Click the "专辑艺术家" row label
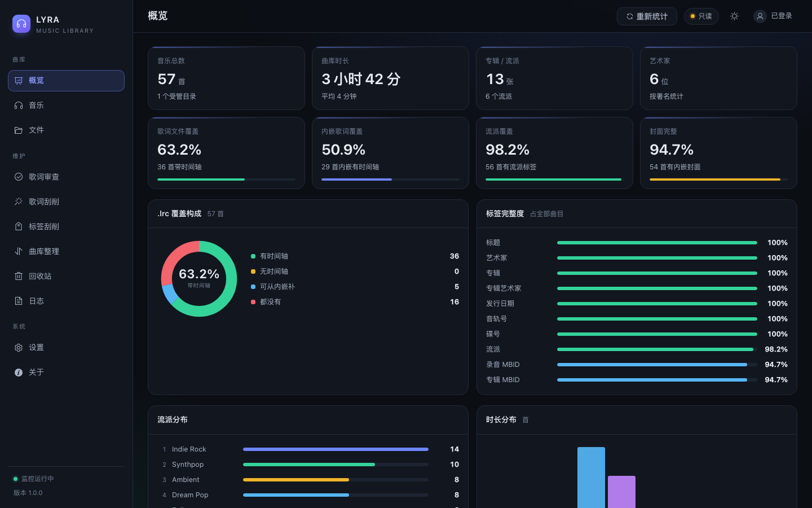 (504, 288)
